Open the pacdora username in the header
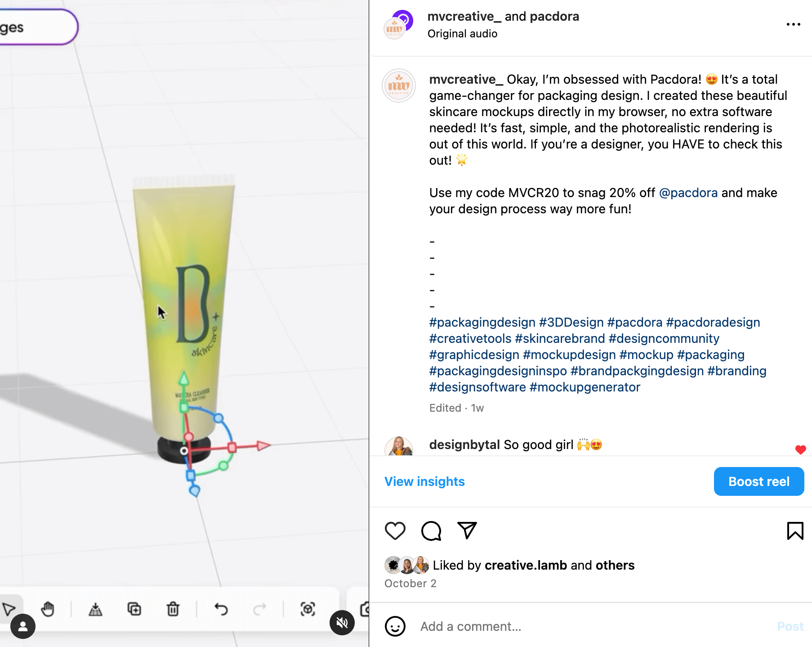The image size is (812, 647). (x=554, y=17)
